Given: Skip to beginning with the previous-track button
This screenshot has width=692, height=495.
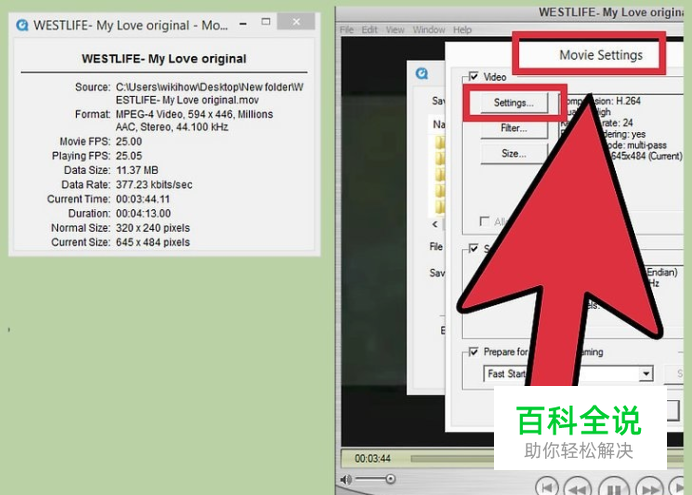Looking at the screenshot, I should click(547, 488).
